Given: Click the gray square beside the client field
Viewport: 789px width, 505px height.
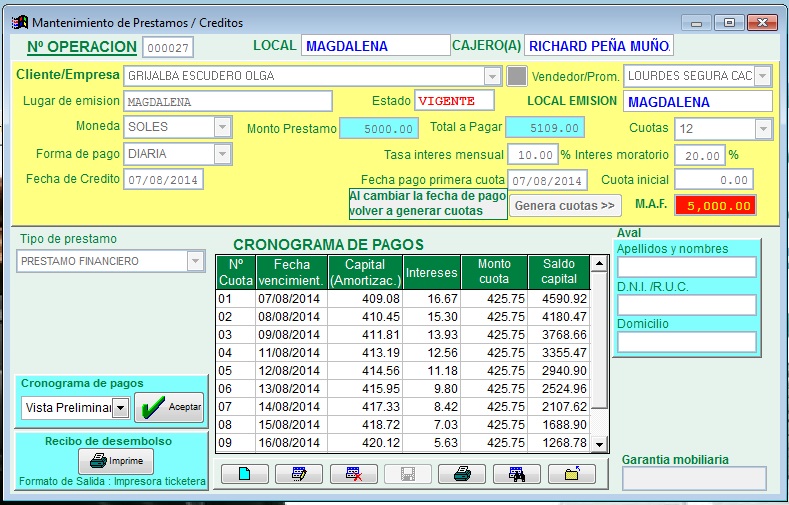Looking at the screenshot, I should click(x=516, y=76).
